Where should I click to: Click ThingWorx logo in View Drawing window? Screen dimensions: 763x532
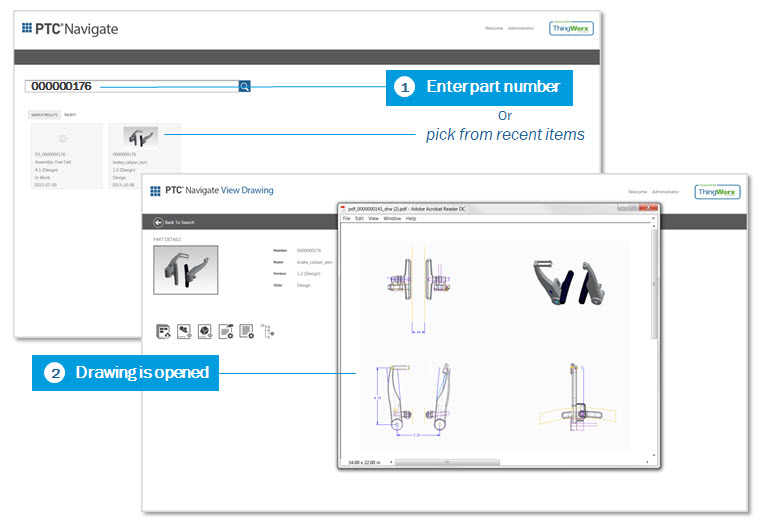click(717, 192)
